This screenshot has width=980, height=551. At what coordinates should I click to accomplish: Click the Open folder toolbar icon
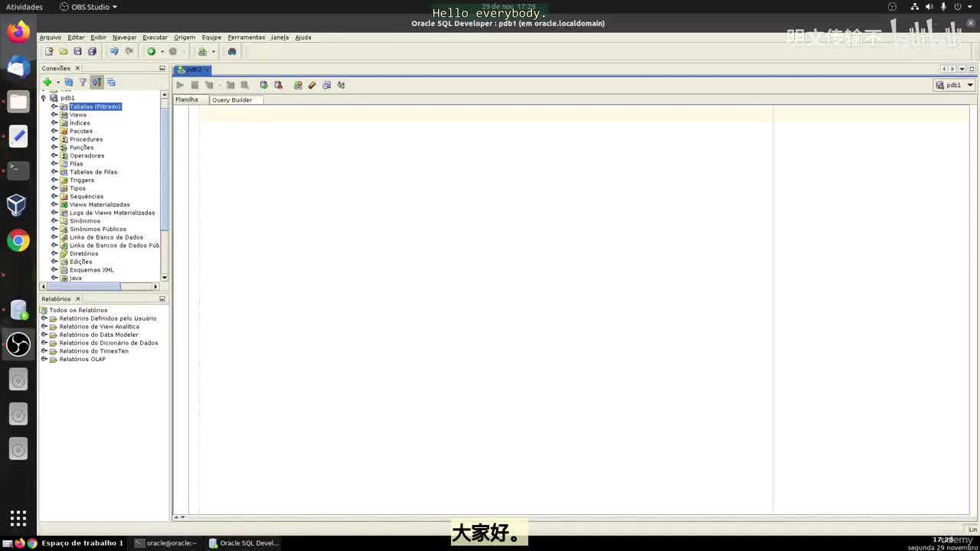click(64, 51)
